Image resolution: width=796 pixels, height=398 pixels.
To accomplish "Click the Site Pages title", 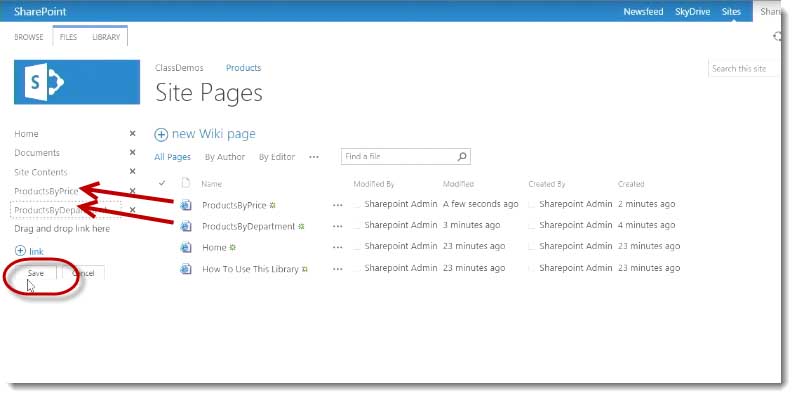I will [209, 93].
